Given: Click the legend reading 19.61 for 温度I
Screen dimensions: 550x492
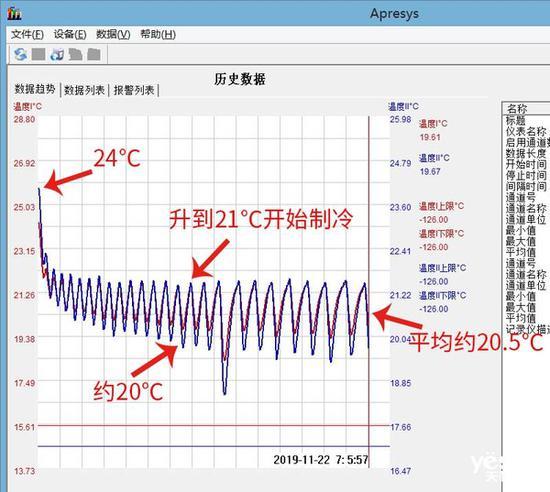Looking at the screenshot, I should tap(430, 137).
